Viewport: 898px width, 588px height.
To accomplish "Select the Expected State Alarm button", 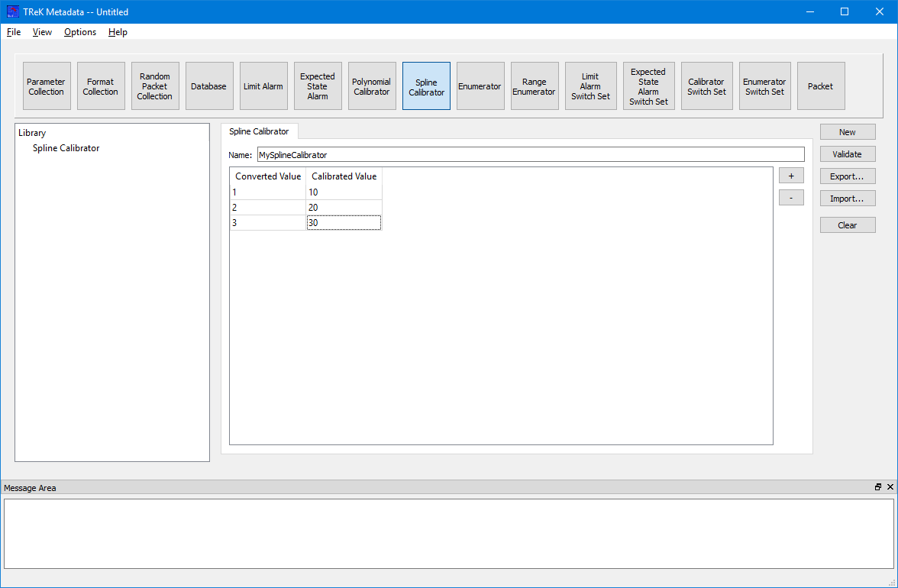I will (x=318, y=86).
